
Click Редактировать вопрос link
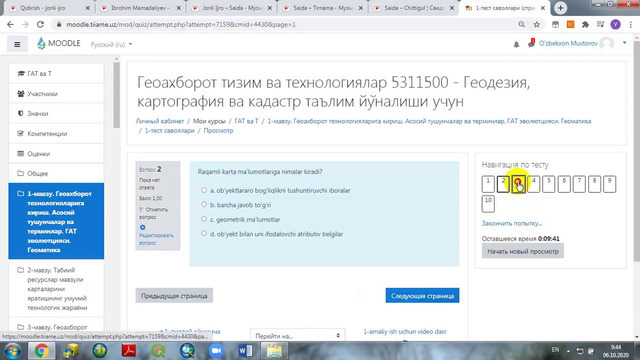[x=156, y=239]
